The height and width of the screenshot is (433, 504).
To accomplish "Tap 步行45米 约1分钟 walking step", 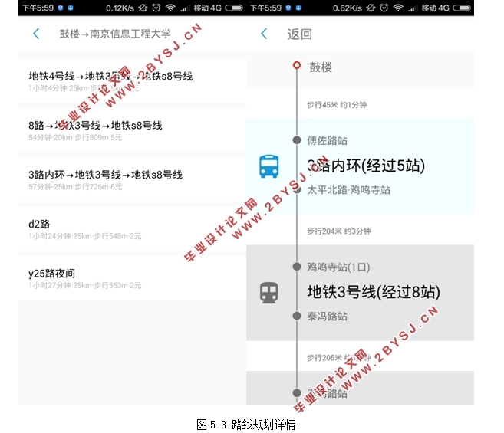I will coord(337,105).
